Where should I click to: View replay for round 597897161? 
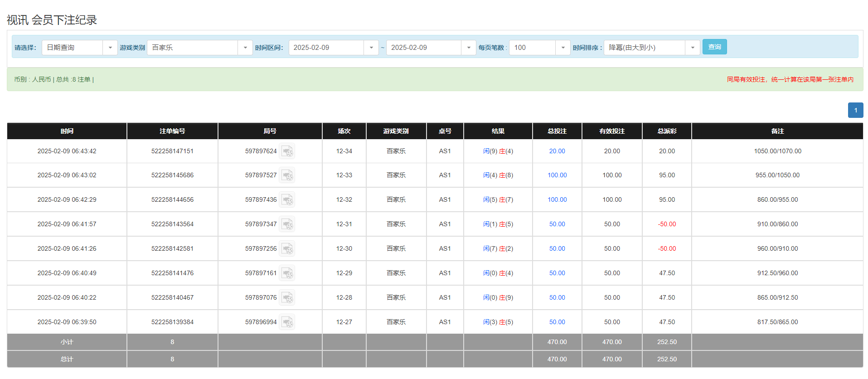click(286, 273)
